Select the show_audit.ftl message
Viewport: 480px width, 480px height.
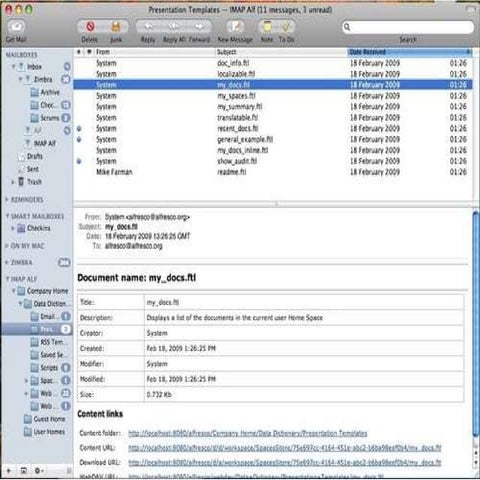pyautogui.click(x=273, y=161)
